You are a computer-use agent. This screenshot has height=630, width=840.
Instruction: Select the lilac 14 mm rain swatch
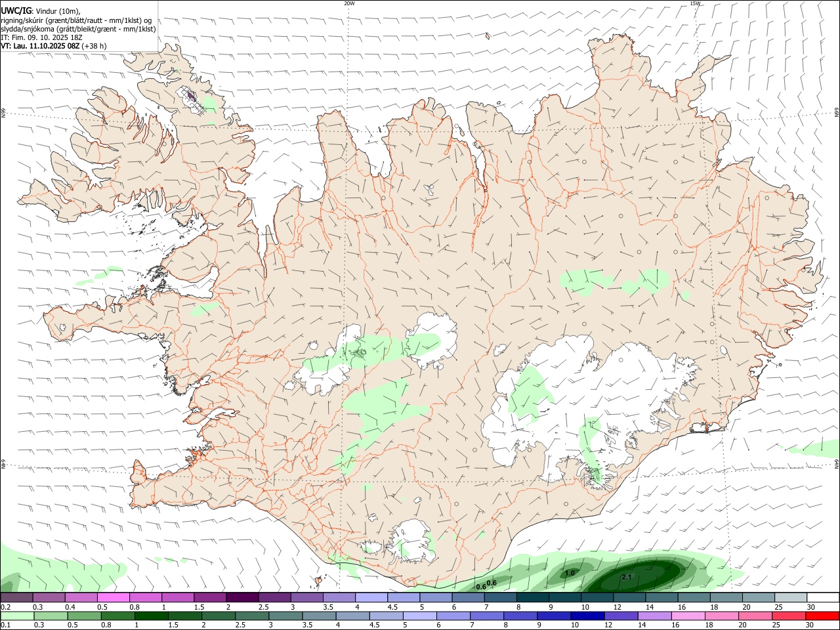tap(654, 616)
